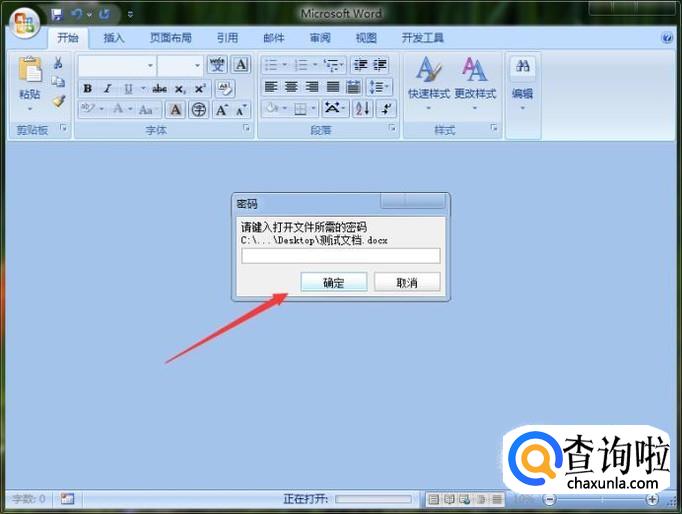Image resolution: width=682 pixels, height=514 pixels.
Task: Toggle subscript formatting
Action: point(180,89)
